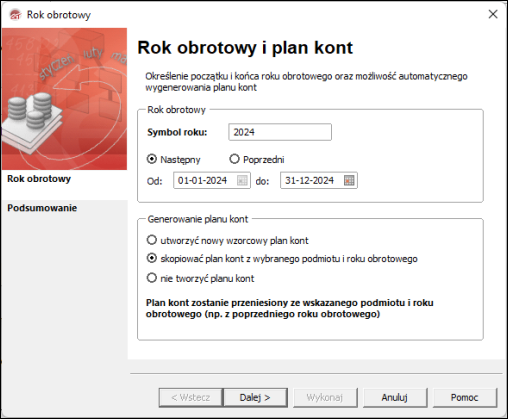Click the Anuluj button
Image resolution: width=508 pixels, height=419 pixels.
[x=395, y=398]
